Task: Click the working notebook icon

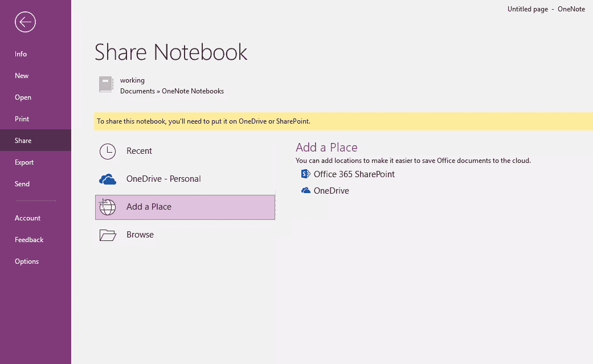Action: pyautogui.click(x=106, y=84)
